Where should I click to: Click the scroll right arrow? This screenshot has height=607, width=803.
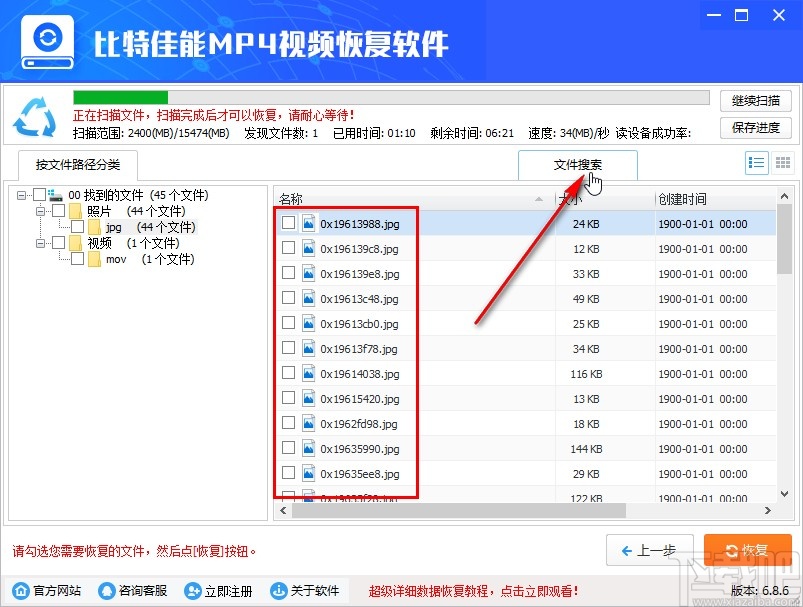pos(767,511)
